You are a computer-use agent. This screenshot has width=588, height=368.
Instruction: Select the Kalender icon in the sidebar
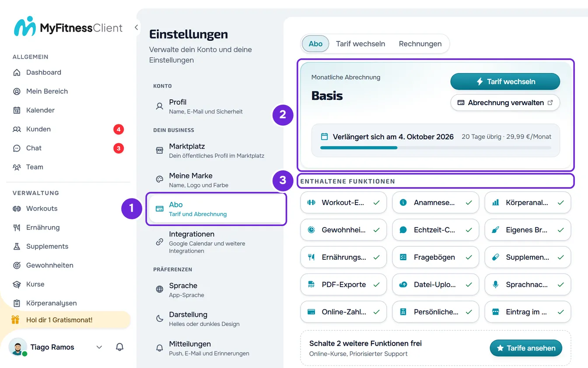click(x=17, y=110)
